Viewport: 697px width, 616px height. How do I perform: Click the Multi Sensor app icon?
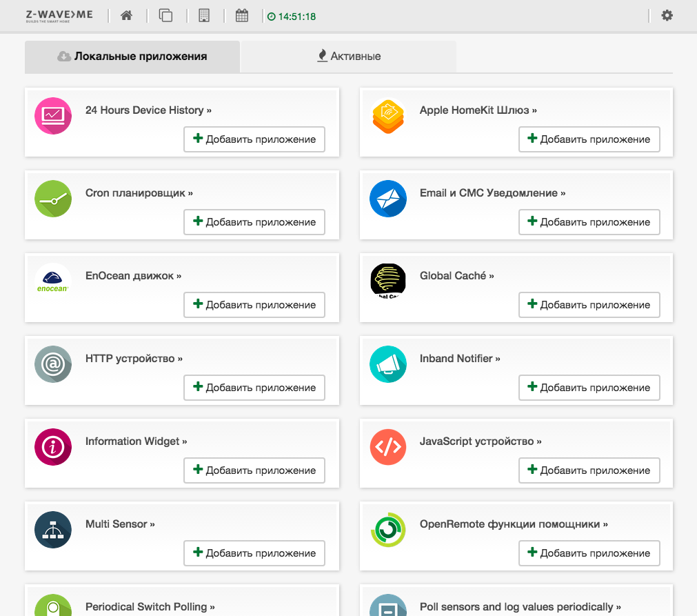[53, 530]
